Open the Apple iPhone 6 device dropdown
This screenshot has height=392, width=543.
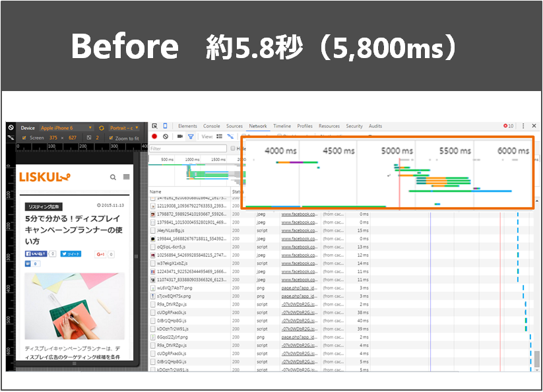(x=66, y=128)
